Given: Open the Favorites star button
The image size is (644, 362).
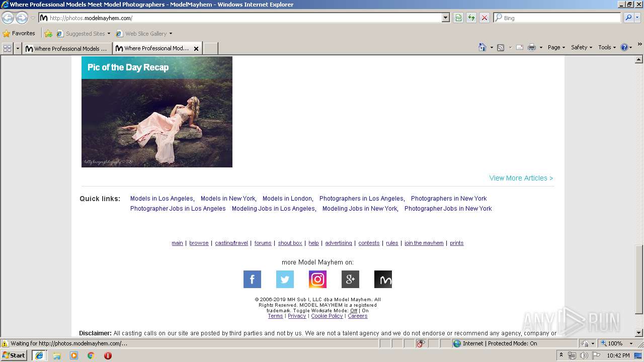Looking at the screenshot, I should coord(19,33).
